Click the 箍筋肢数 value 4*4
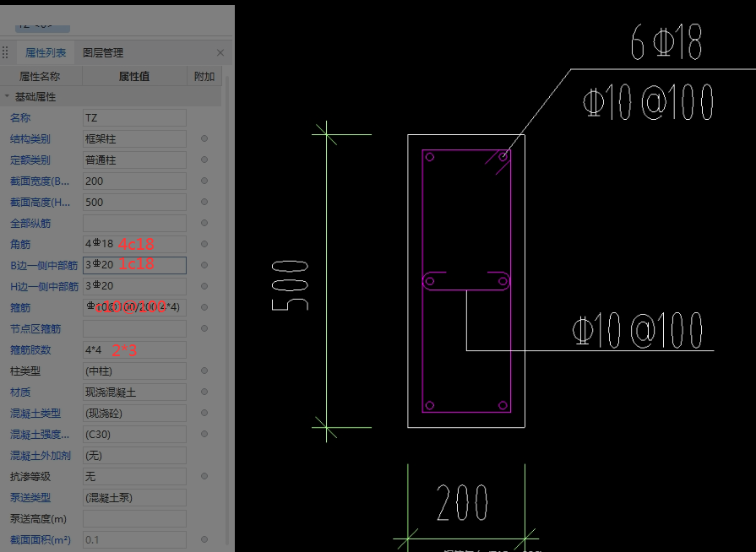Screen dimensions: 756x552 [x=134, y=350]
